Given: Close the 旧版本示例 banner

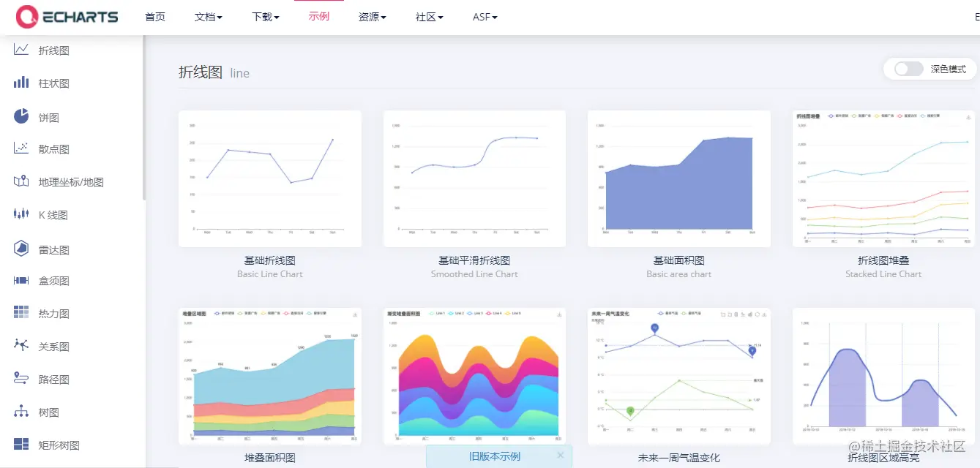Looking at the screenshot, I should coord(561,455).
